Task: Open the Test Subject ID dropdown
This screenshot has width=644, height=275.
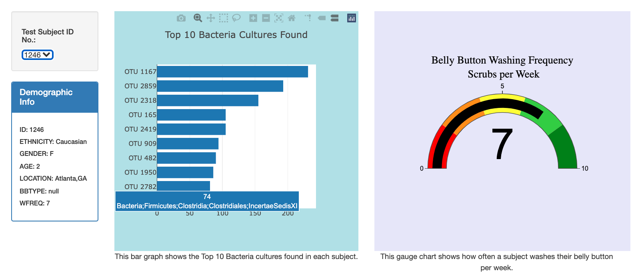Action: [37, 55]
